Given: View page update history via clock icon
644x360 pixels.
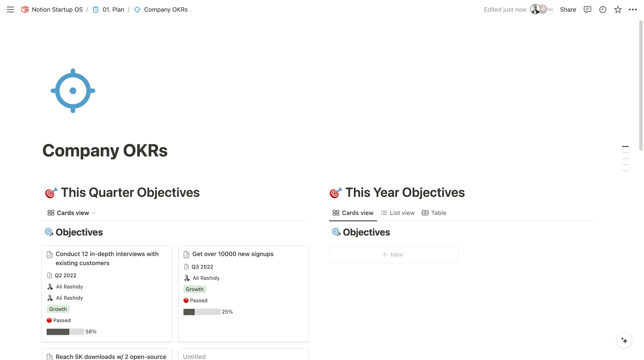Looking at the screenshot, I should tap(603, 10).
